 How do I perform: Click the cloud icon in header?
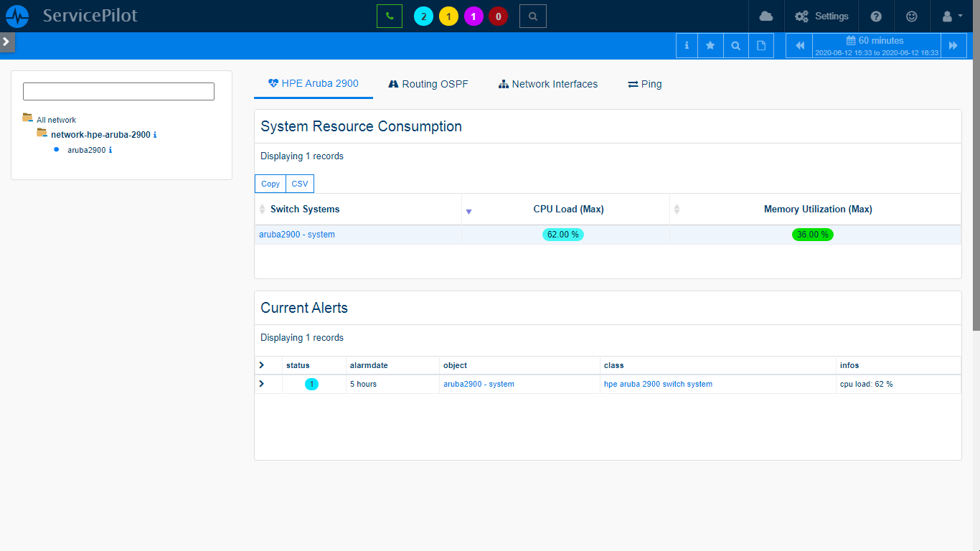[766, 17]
